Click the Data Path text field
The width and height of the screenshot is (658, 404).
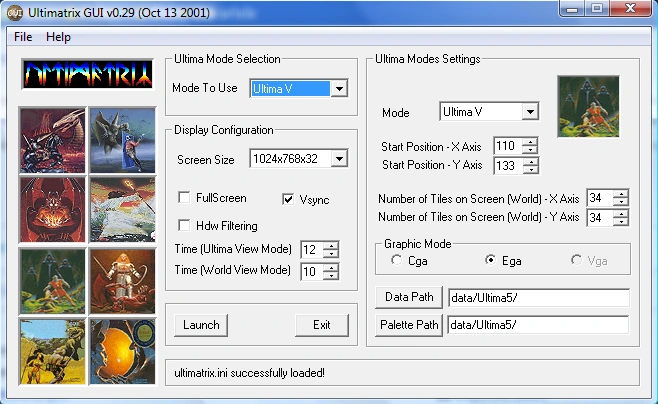click(x=539, y=297)
